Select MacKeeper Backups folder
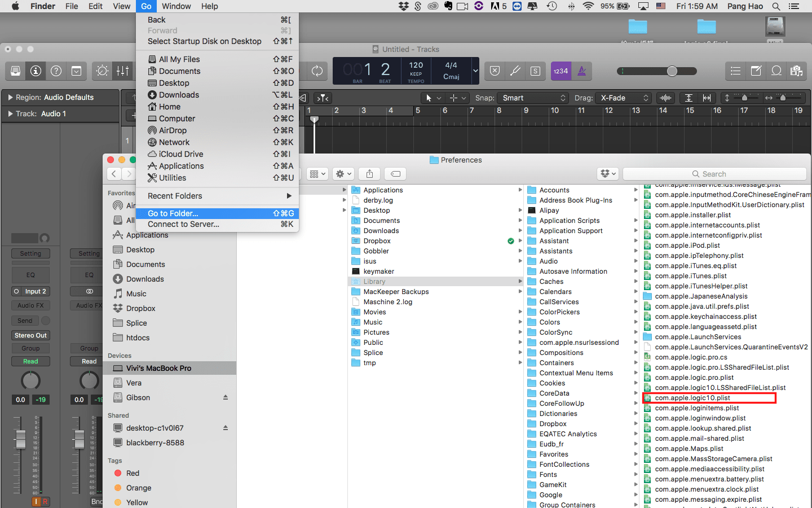 pyautogui.click(x=396, y=292)
